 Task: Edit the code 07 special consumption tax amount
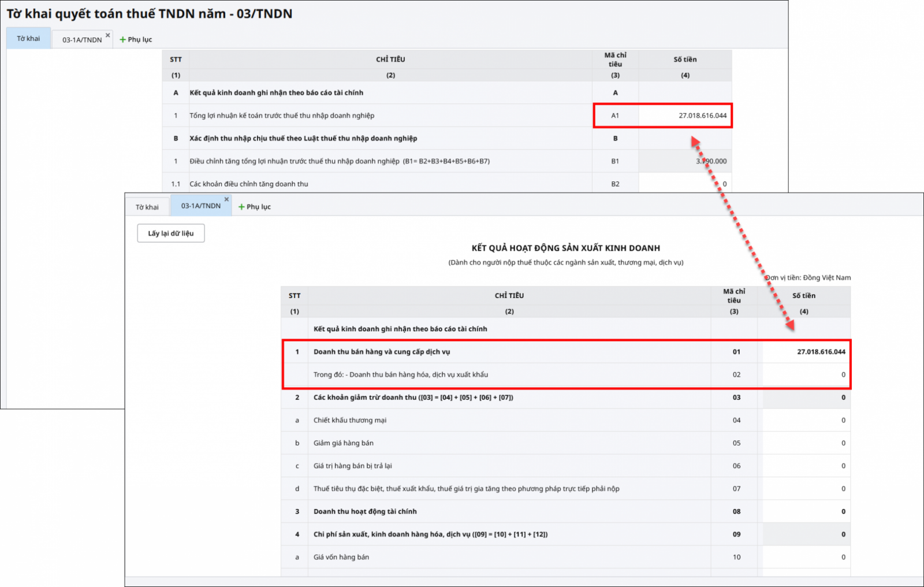click(806, 489)
